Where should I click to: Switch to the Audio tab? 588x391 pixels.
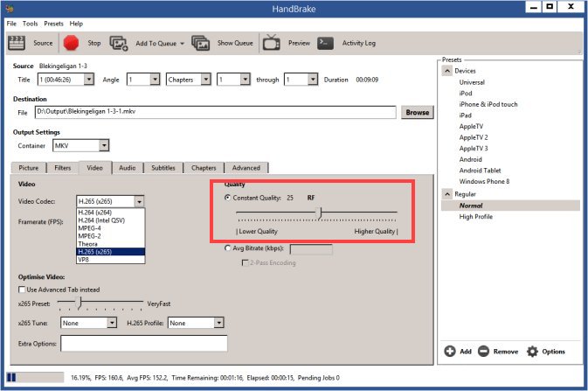click(128, 168)
